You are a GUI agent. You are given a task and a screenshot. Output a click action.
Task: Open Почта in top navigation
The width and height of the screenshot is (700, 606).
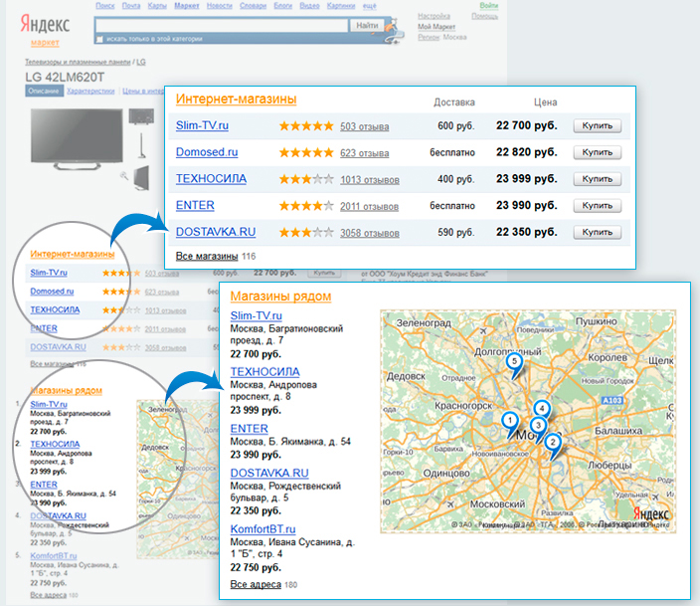[x=131, y=6]
